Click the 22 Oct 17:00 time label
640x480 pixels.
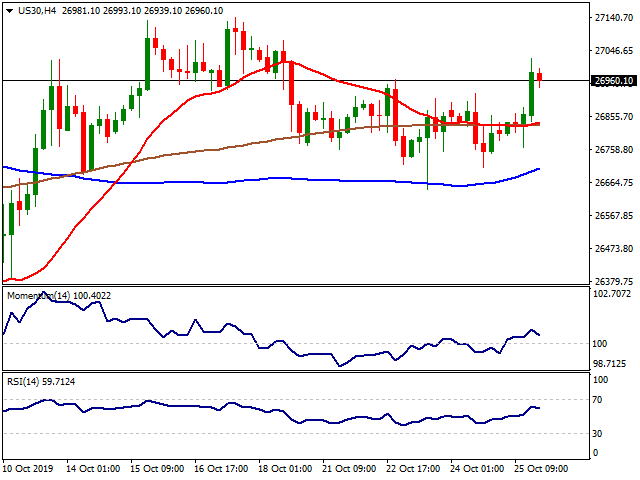coord(413,468)
